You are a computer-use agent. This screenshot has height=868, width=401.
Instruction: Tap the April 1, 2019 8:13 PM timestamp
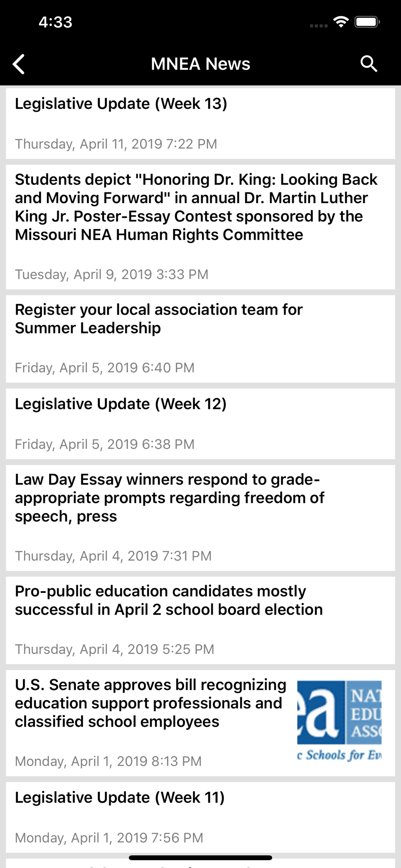[108, 761]
